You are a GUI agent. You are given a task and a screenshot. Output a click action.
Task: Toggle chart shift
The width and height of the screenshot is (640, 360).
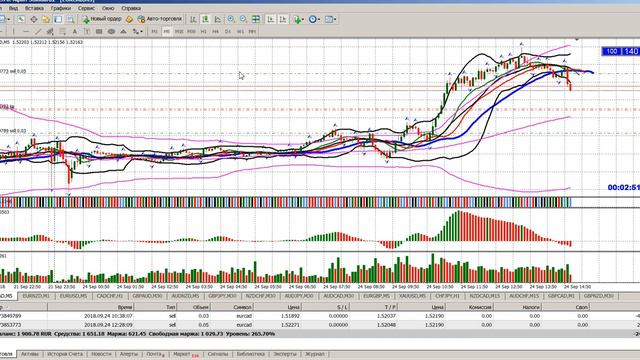pyautogui.click(x=283, y=19)
